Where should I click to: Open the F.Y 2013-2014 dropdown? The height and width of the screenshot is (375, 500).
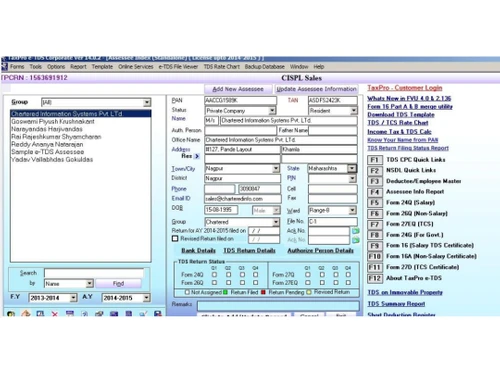pyautogui.click(x=73, y=298)
